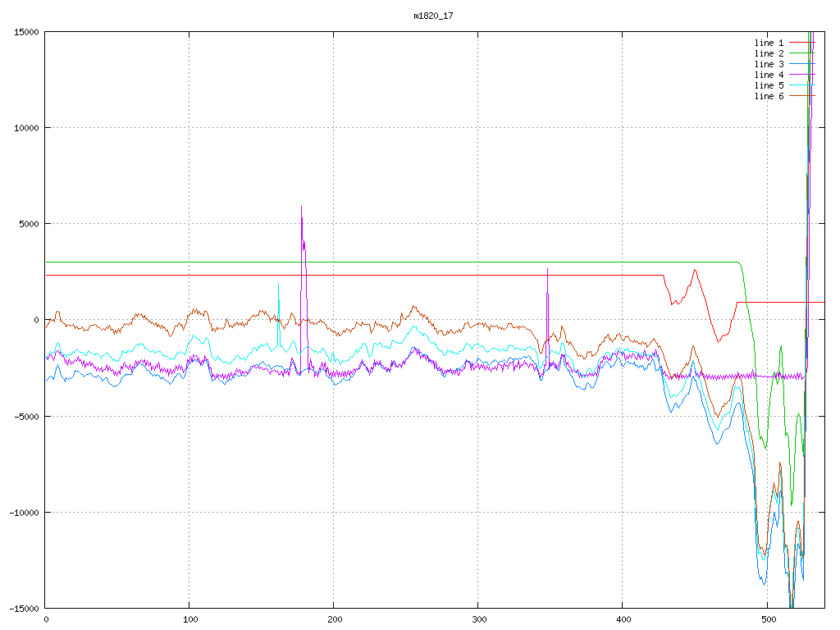
Task: Toggle the "line 2" legend entry
Action: [x=769, y=53]
